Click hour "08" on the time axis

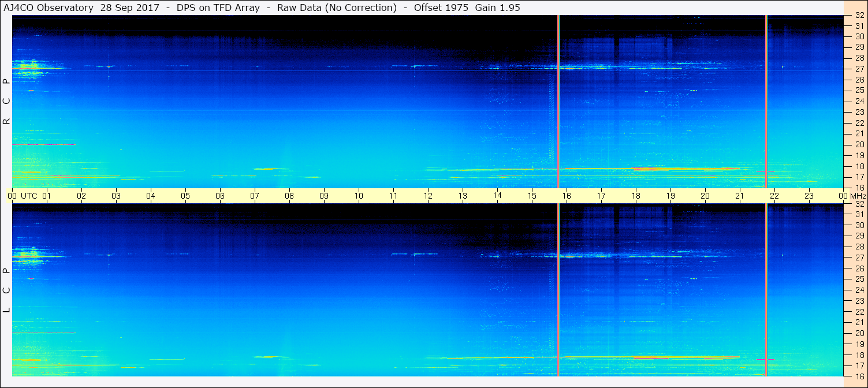pyautogui.click(x=289, y=196)
